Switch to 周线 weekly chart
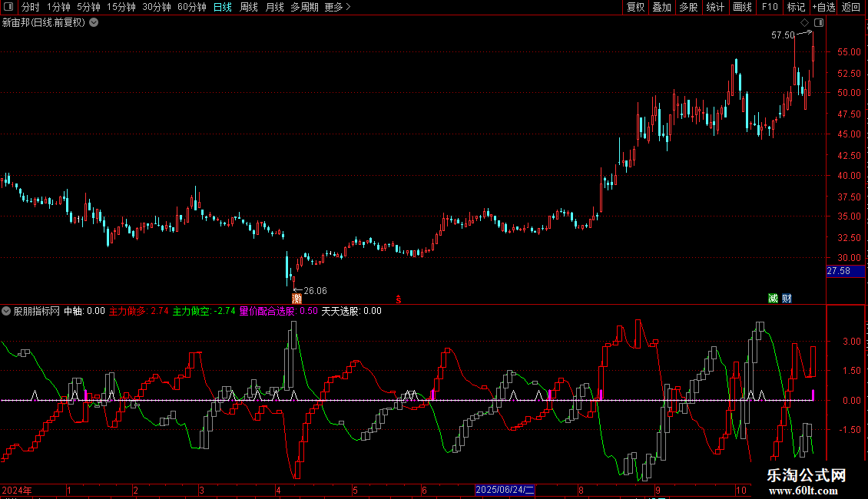Image resolution: width=868 pixels, height=499 pixels. click(249, 7)
